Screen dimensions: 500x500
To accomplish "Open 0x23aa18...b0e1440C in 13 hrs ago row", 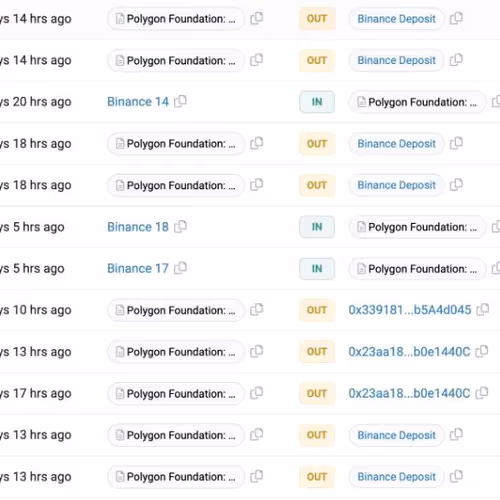I will tap(409, 352).
